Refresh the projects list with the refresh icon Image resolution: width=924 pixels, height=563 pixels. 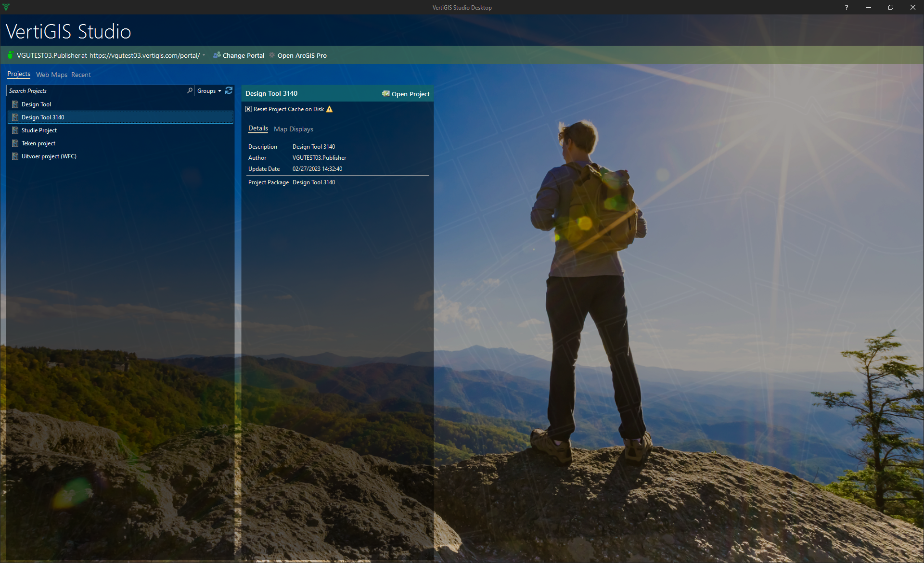click(x=229, y=90)
